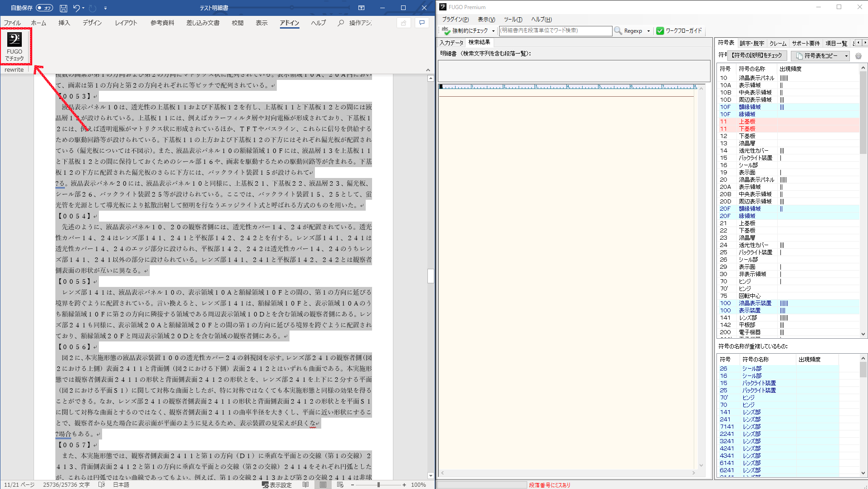Click the 【符号の説明】をチェック button

pos(757,55)
